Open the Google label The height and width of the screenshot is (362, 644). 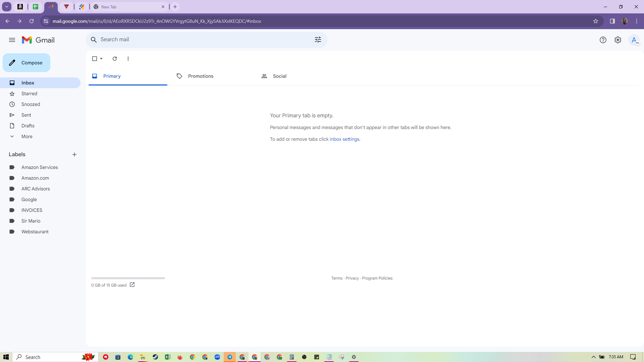tap(40, 199)
